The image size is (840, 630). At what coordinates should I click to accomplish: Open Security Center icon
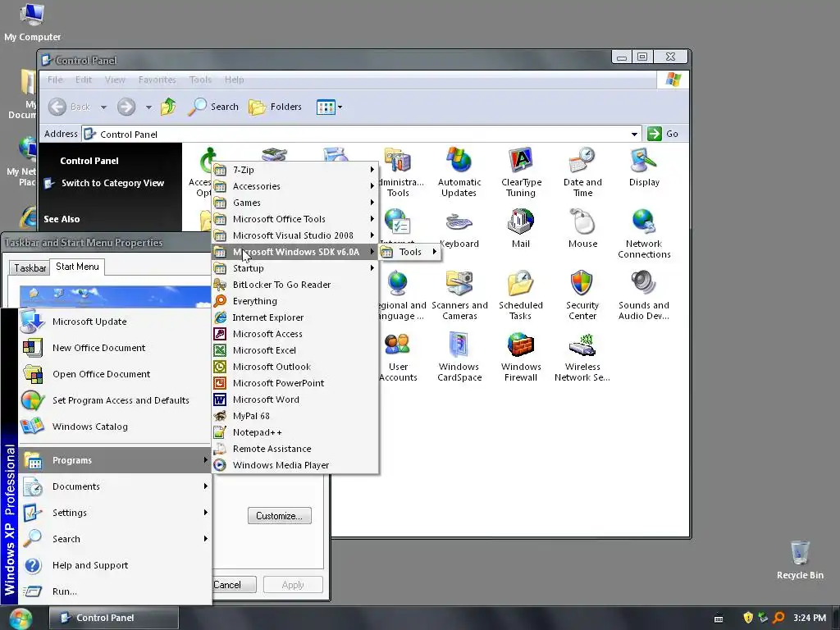(582, 295)
